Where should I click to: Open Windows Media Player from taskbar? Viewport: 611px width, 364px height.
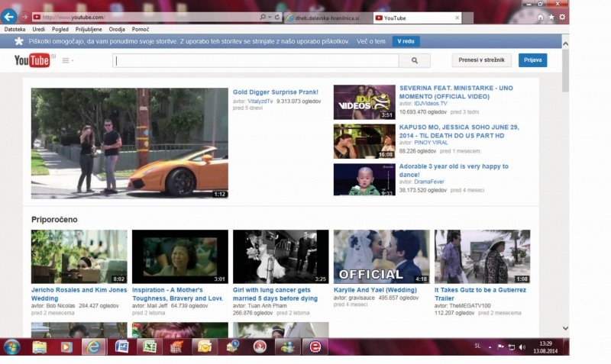click(x=66, y=346)
